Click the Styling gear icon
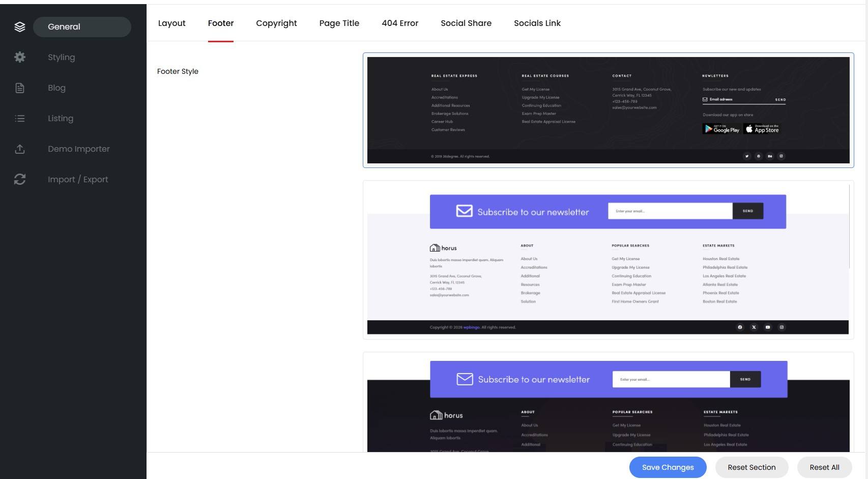The image size is (868, 479). tap(20, 57)
